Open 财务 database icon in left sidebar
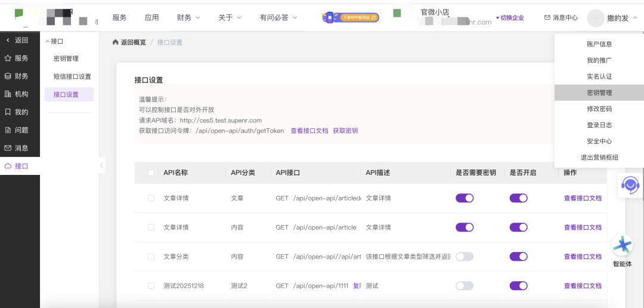Image resolution: width=644 pixels, height=308 pixels. pos(8,76)
